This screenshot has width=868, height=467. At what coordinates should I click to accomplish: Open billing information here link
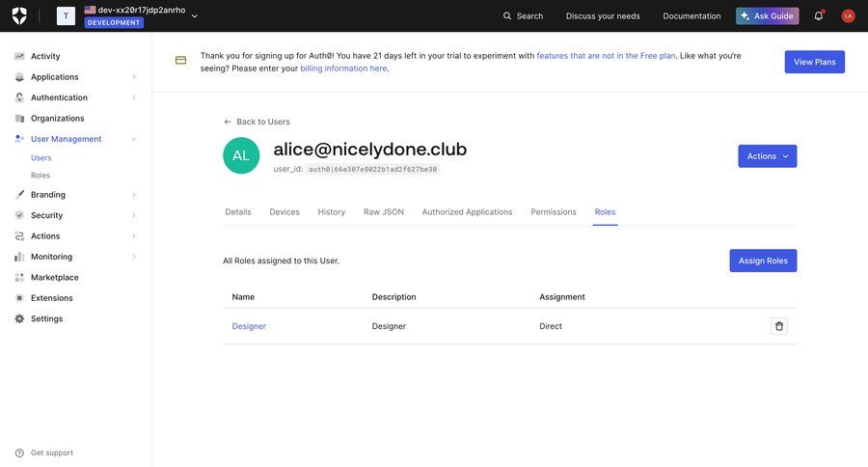coord(343,69)
